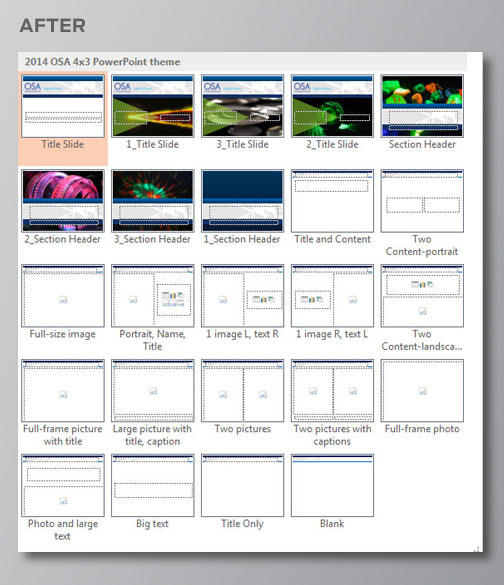Pick the Portrait, Name, Title layout

[x=153, y=295]
